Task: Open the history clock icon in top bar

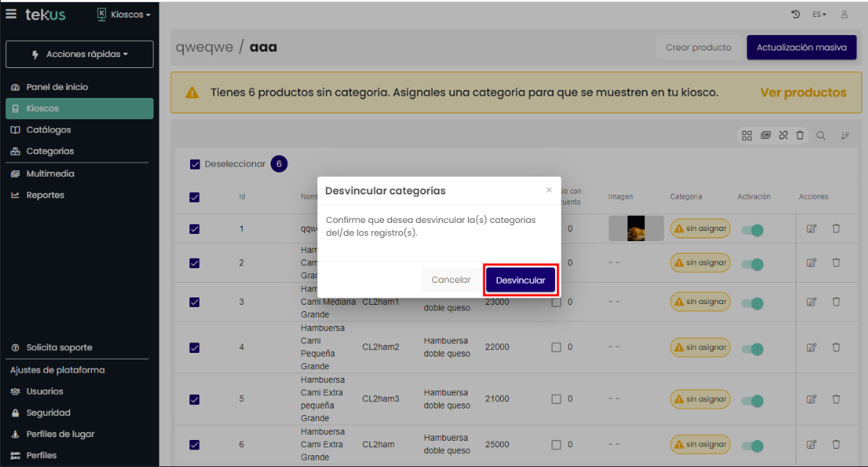Action: pos(796,15)
